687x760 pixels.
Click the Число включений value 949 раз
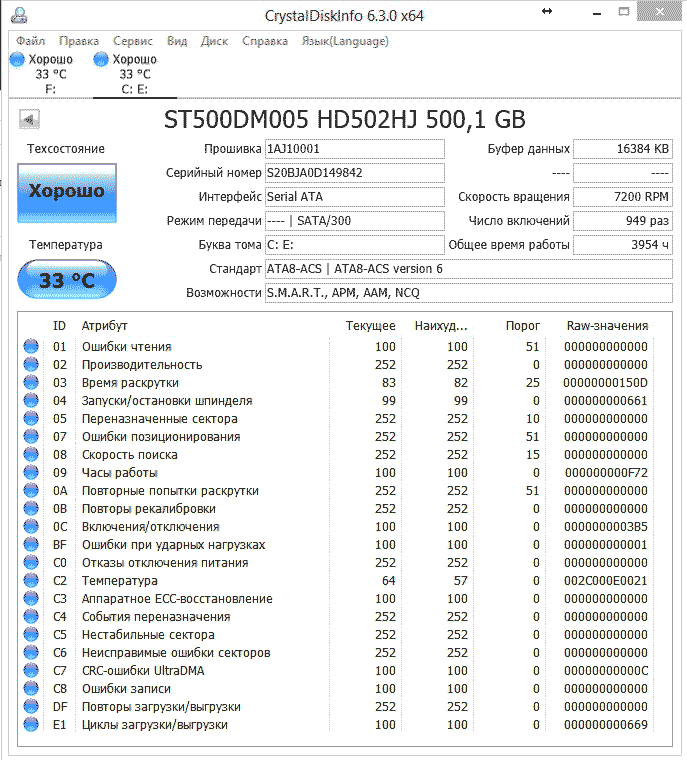pos(623,221)
